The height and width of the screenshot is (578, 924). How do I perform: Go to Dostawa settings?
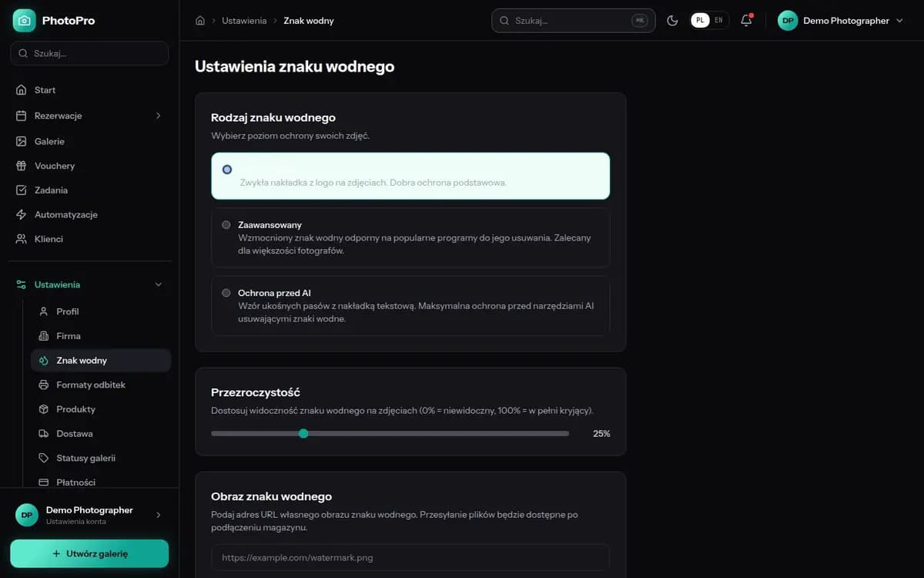pos(101,434)
